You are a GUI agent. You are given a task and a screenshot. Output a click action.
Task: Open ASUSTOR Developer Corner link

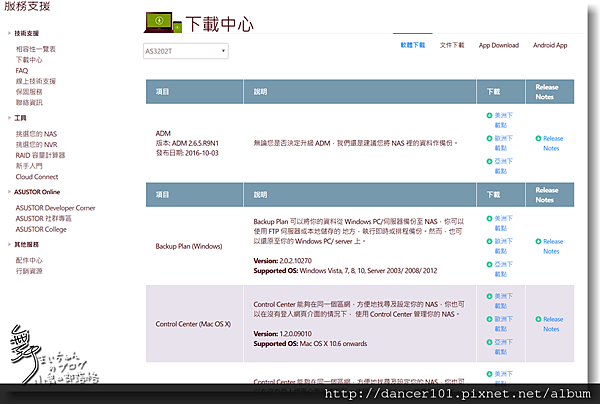tap(55, 208)
